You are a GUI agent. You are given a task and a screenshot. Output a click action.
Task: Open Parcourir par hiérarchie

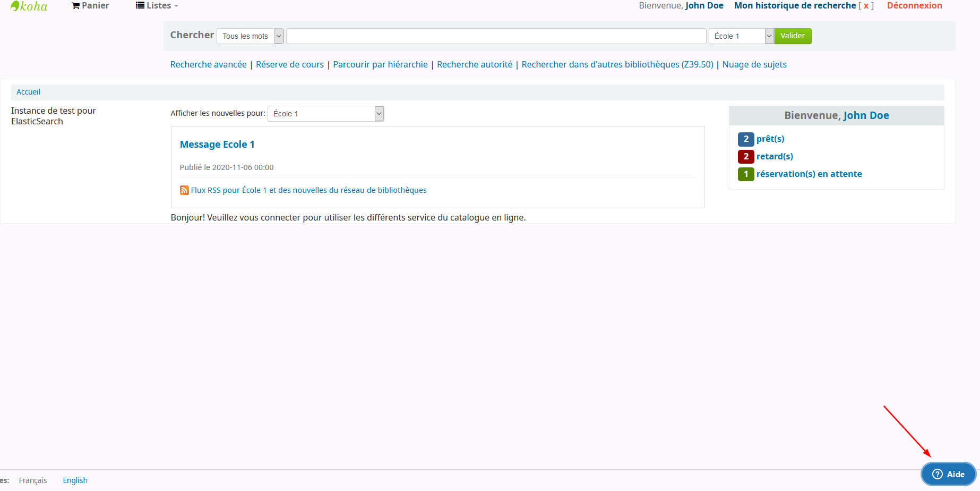(x=380, y=64)
